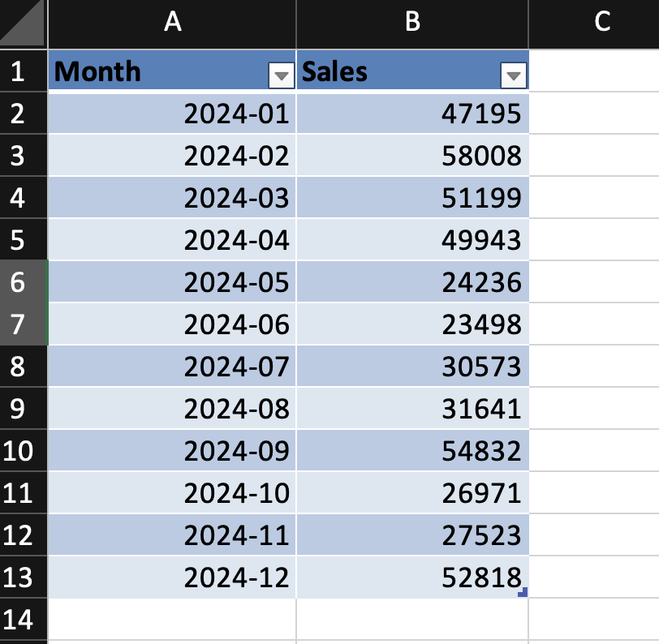Click the cell showing 52818
The width and height of the screenshot is (659, 644).
coord(412,577)
